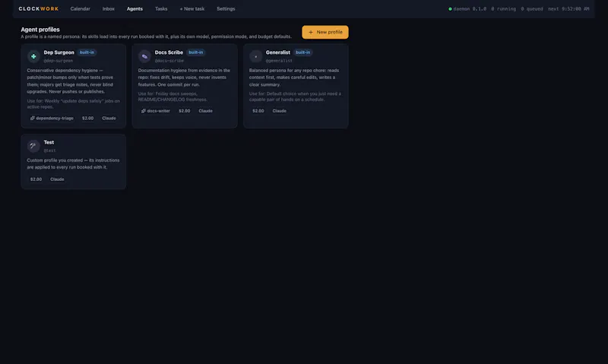Click the Claude model tag on Test card
608x364 pixels.
pyautogui.click(x=57, y=179)
